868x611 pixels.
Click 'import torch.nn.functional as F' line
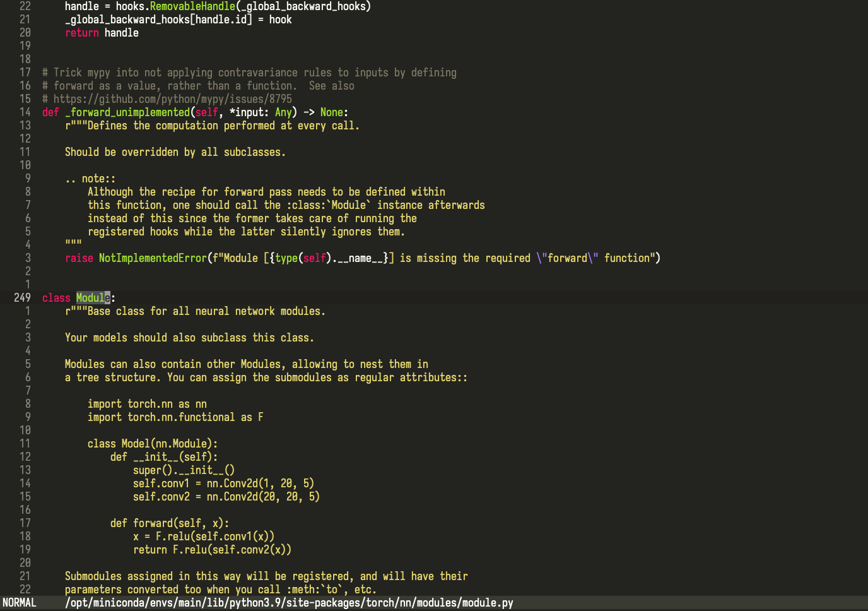tap(175, 417)
